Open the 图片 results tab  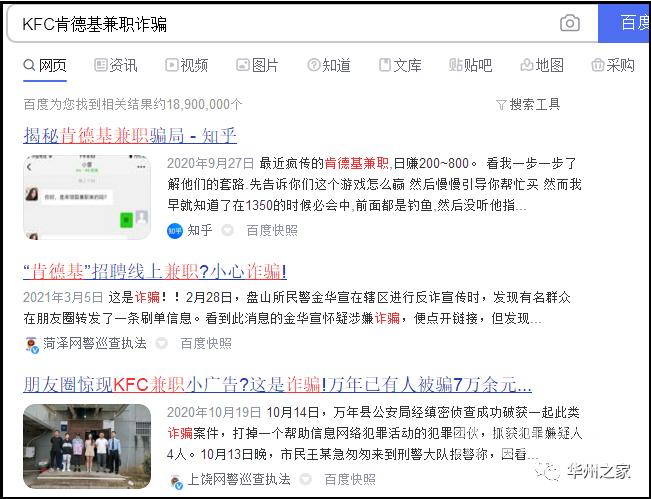pyautogui.click(x=257, y=65)
